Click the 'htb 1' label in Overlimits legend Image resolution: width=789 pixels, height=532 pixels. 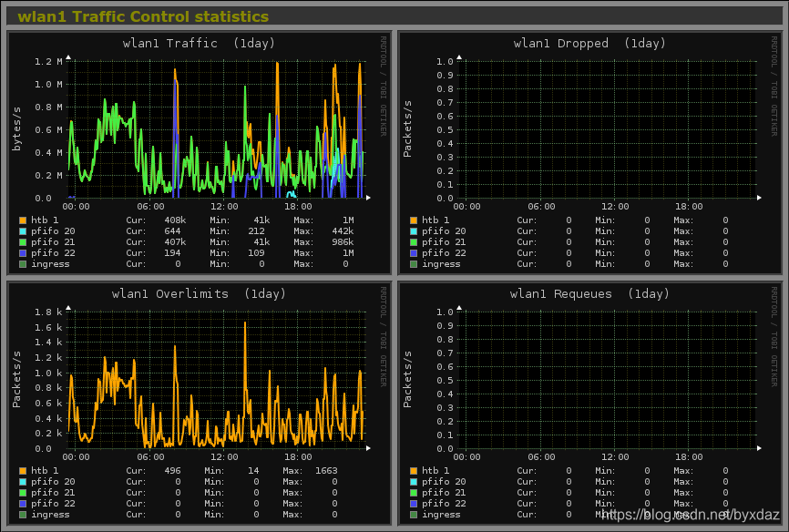pos(45,471)
